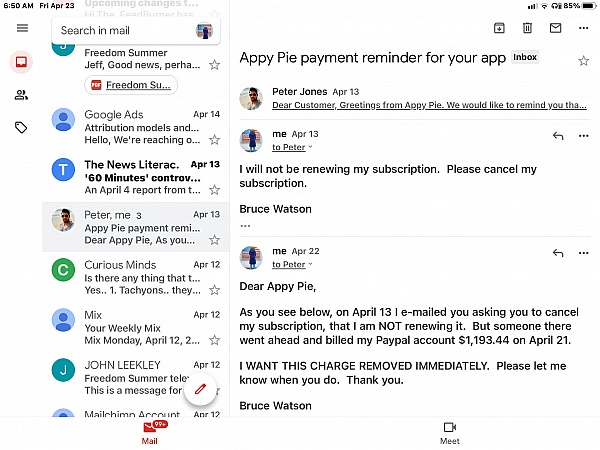
Task: Open Peter, me Appy Pie thread row
Action: pos(136,227)
